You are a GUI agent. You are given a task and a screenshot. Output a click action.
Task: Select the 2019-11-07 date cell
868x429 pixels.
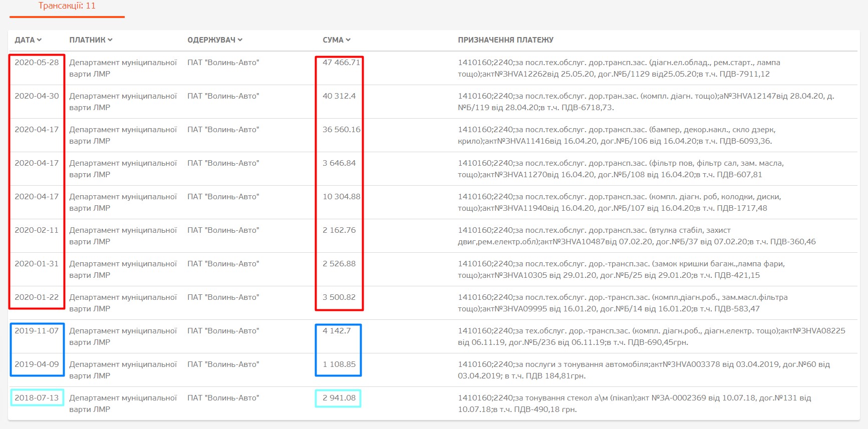click(37, 331)
